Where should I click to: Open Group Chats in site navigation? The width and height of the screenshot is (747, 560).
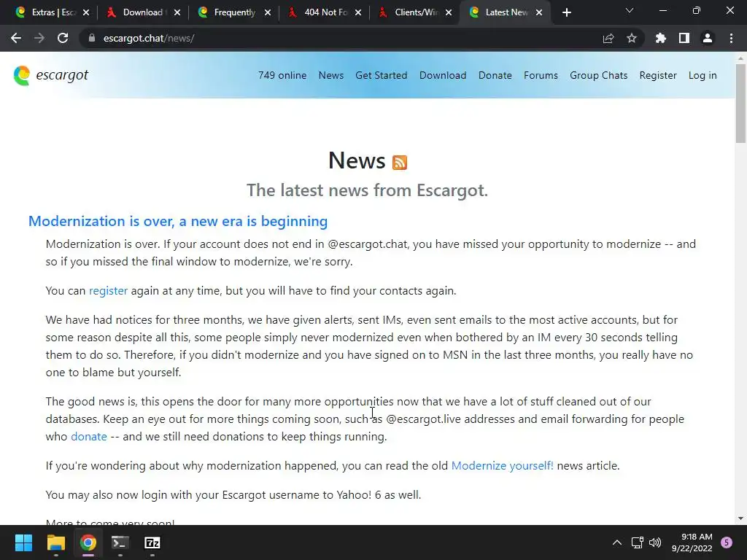[x=598, y=75]
